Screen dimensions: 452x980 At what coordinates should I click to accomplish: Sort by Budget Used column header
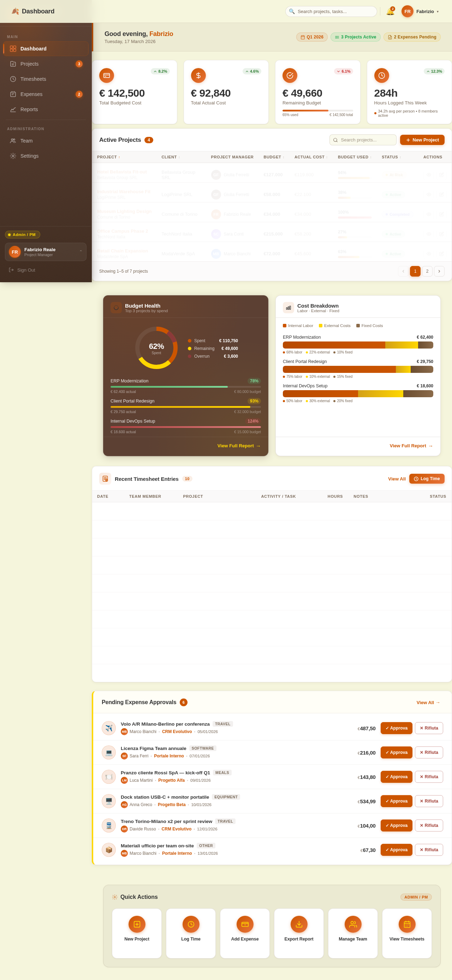click(x=355, y=157)
